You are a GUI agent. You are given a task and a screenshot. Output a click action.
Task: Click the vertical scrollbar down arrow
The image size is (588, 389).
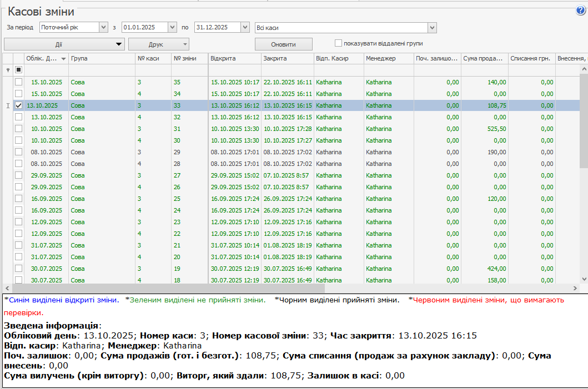[584, 279]
